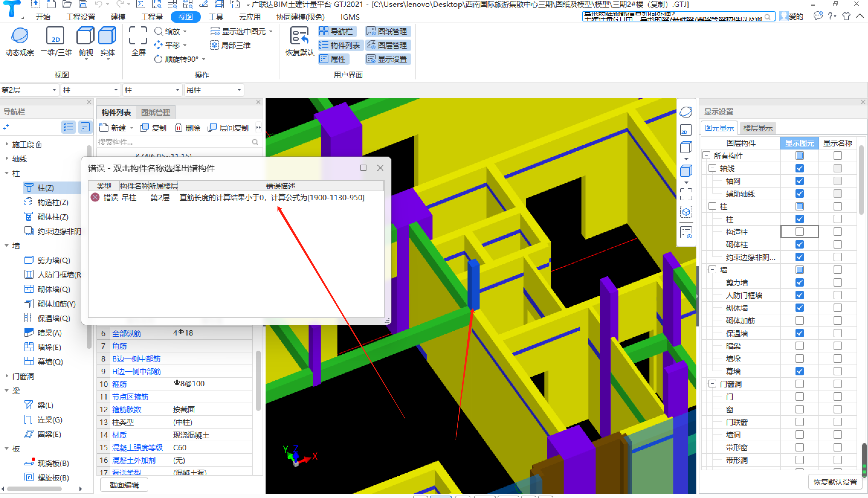Check 门 display element checkbox
Viewport: 868px width, 498px height.
tap(800, 397)
